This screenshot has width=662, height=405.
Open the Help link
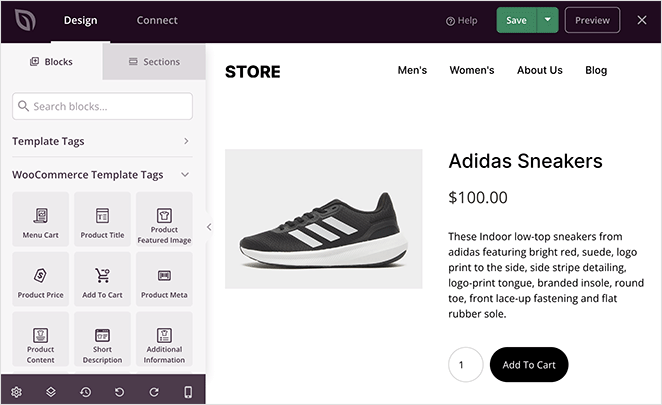coord(462,20)
